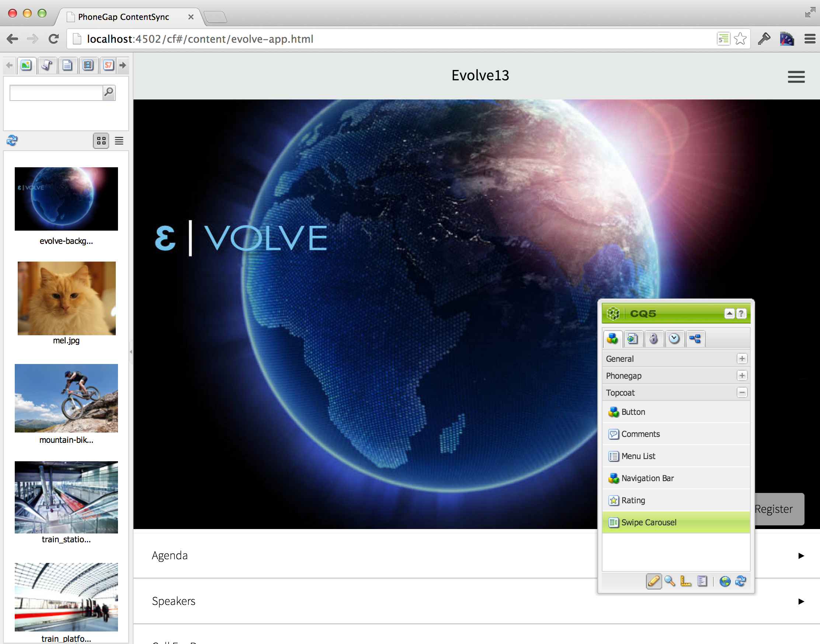
Task: Click the address bar URL
Action: click(200, 39)
